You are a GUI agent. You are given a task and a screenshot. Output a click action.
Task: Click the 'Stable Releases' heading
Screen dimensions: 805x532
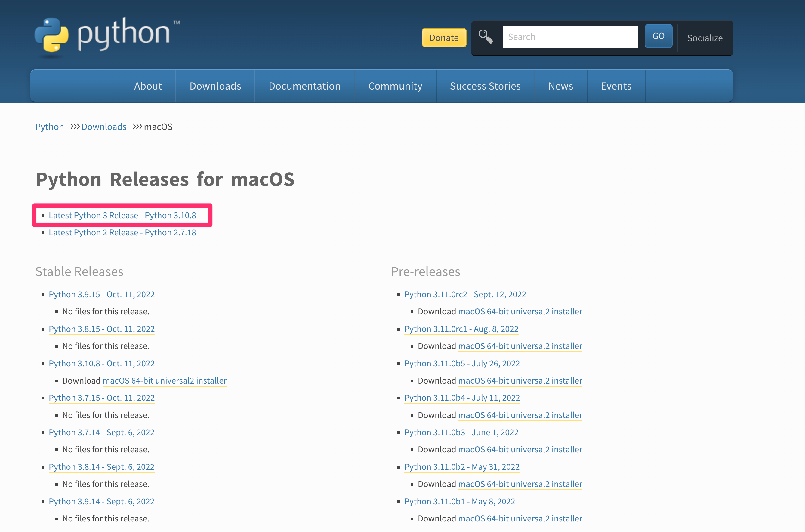pyautogui.click(x=79, y=271)
